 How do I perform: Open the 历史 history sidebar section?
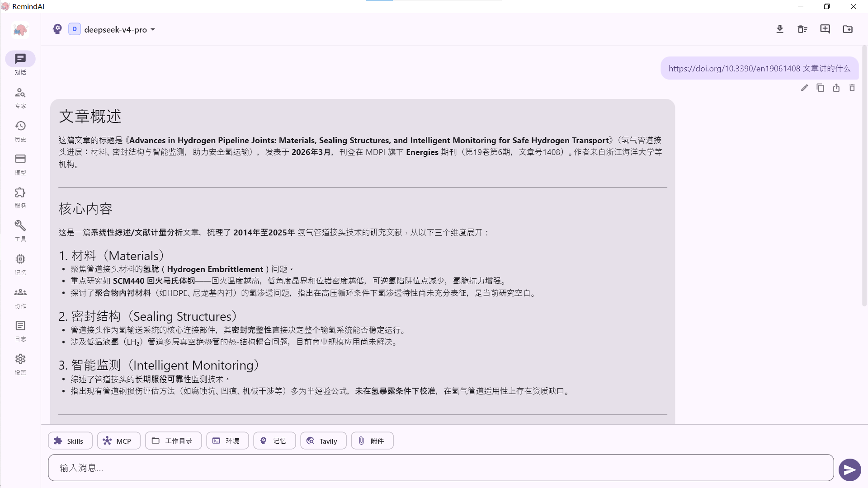click(x=20, y=131)
